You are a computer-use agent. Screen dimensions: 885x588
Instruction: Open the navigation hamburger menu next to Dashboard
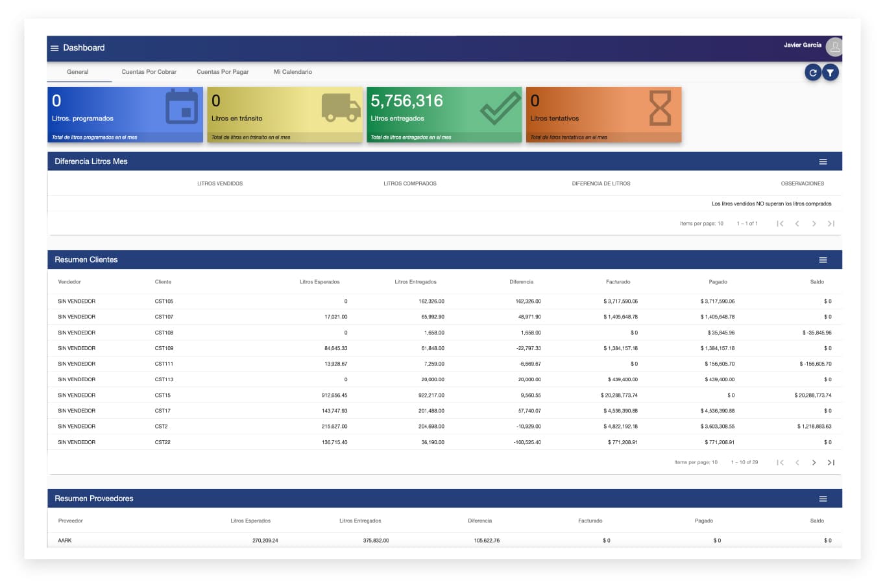[55, 48]
